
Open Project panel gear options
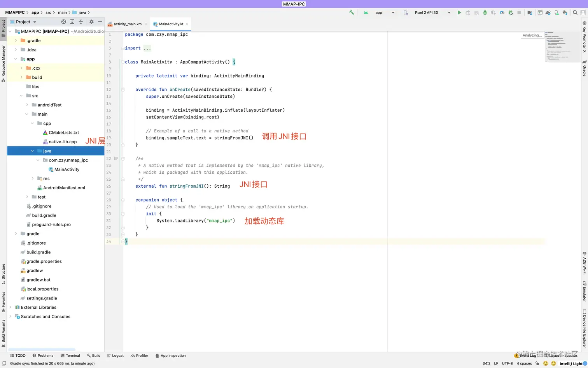pyautogui.click(x=91, y=22)
